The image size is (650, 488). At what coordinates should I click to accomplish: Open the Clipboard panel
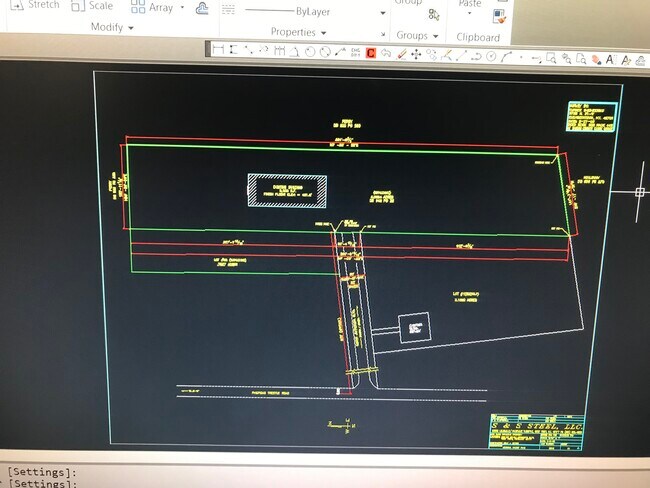coord(477,37)
